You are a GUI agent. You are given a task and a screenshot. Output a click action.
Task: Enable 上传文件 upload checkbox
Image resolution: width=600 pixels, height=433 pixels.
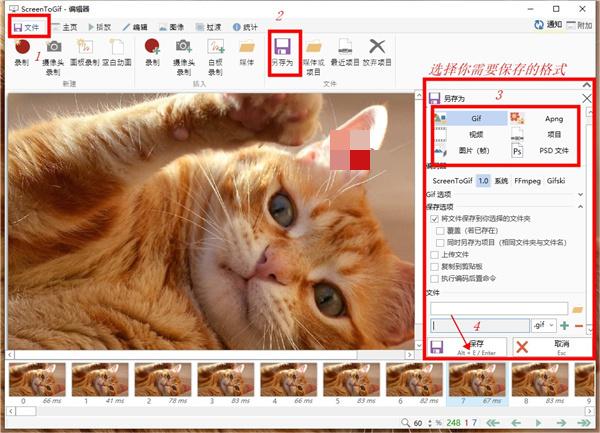pyautogui.click(x=434, y=255)
